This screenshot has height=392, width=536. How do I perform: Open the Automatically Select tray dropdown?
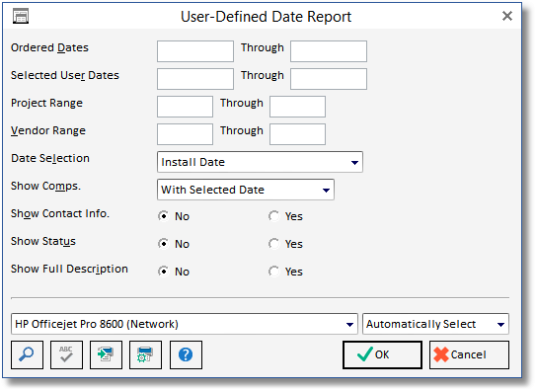coord(435,324)
